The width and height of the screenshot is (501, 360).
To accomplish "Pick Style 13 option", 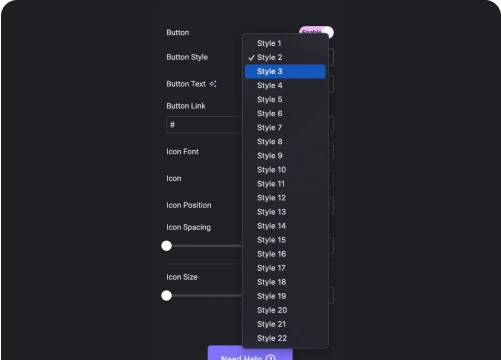I will 285,212.
